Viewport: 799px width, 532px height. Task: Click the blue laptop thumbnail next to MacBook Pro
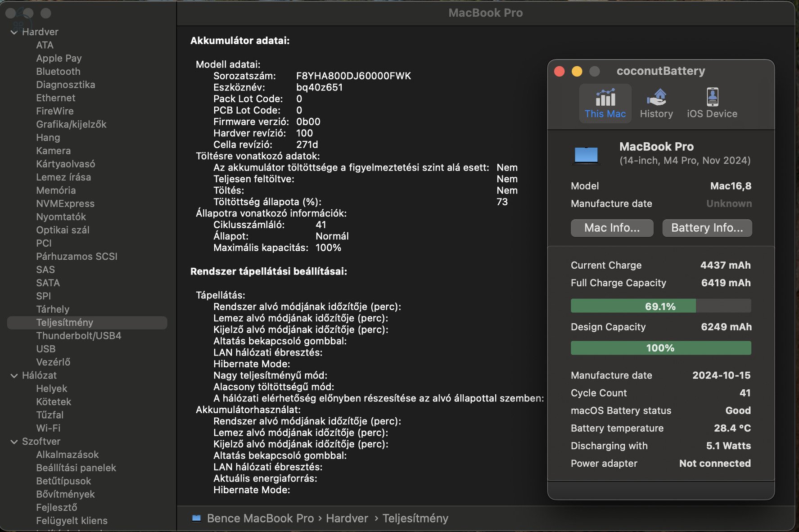(586, 154)
